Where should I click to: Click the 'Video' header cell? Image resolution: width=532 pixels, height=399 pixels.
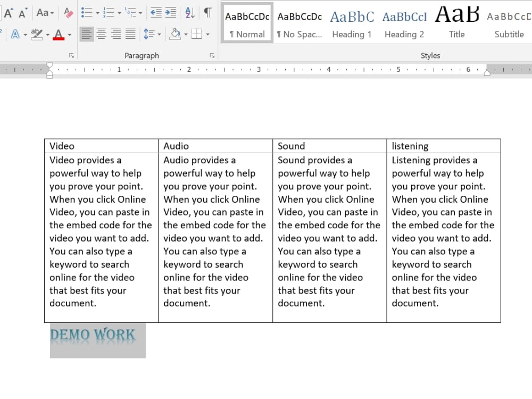pos(102,146)
